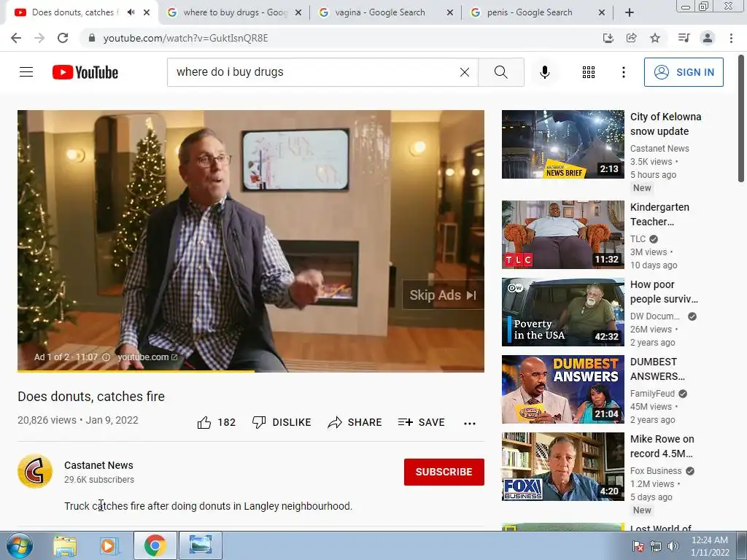Open a new browser tab
Image resolution: width=747 pixels, height=560 pixels.
(630, 12)
